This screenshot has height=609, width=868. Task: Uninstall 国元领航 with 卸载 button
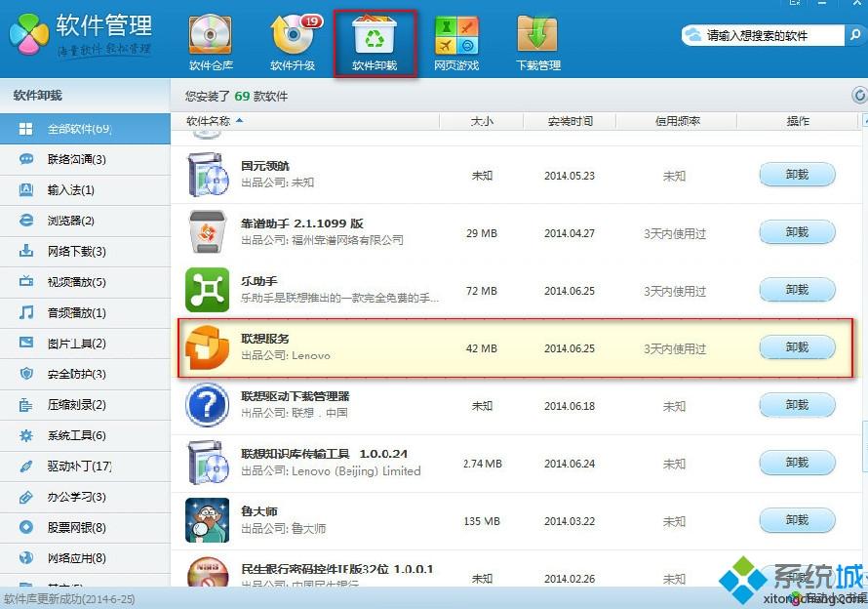click(797, 175)
